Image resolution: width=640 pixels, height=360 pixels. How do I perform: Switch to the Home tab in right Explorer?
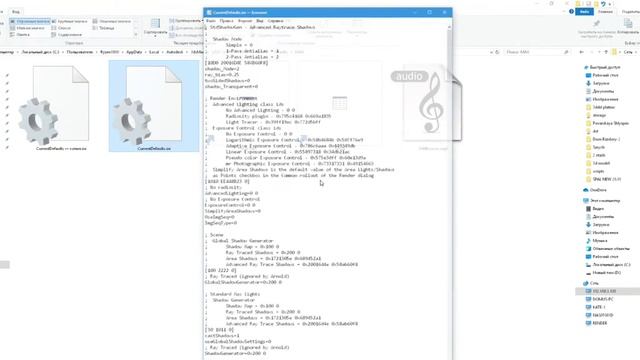(x=605, y=11)
